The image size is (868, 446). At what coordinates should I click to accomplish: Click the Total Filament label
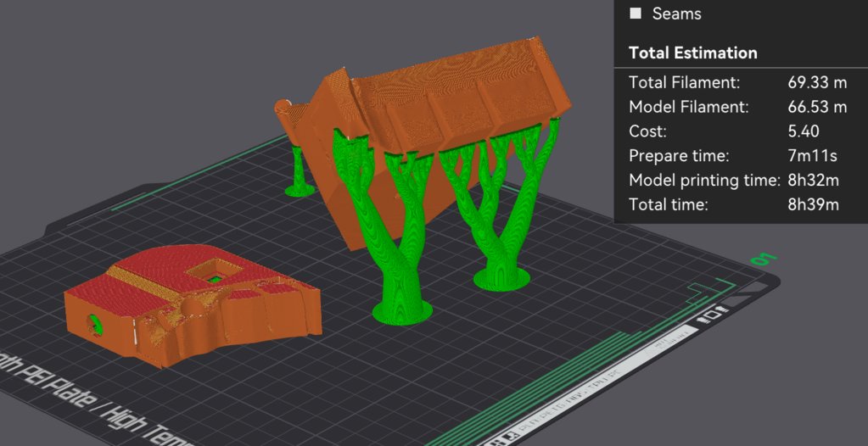click(684, 83)
